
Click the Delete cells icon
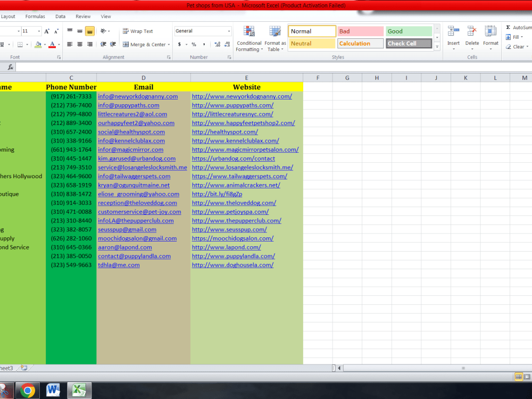[472, 31]
